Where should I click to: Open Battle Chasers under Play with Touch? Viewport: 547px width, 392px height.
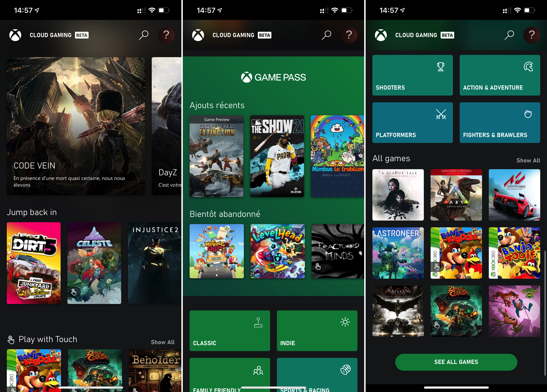(95, 371)
